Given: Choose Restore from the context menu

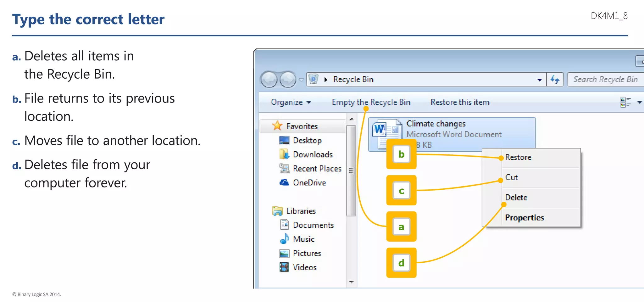Looking at the screenshot, I should [x=518, y=157].
